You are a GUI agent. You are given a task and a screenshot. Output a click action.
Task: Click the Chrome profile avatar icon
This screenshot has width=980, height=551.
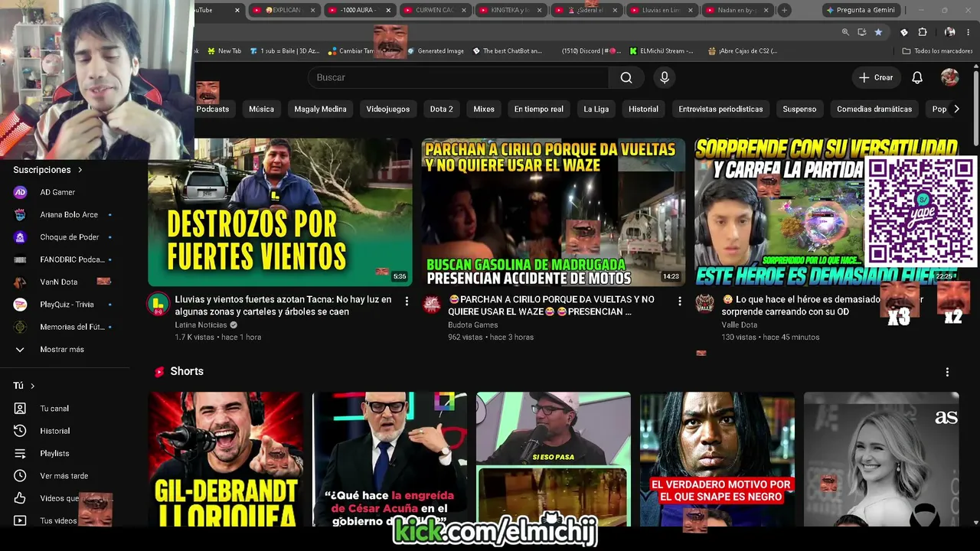tap(950, 32)
